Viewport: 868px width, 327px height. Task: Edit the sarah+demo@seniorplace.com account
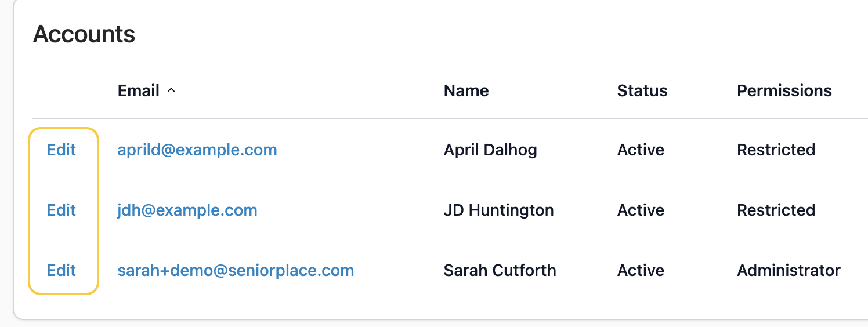62,270
